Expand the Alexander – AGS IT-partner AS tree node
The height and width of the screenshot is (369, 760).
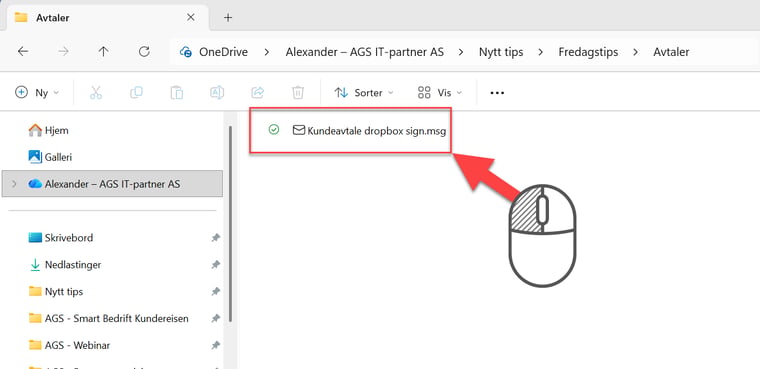coord(14,184)
